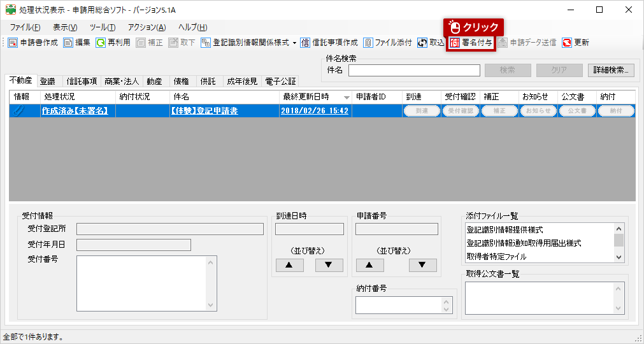This screenshot has width=644, height=344.
Task: Click the 受付確認 button in the row
Action: click(461, 111)
